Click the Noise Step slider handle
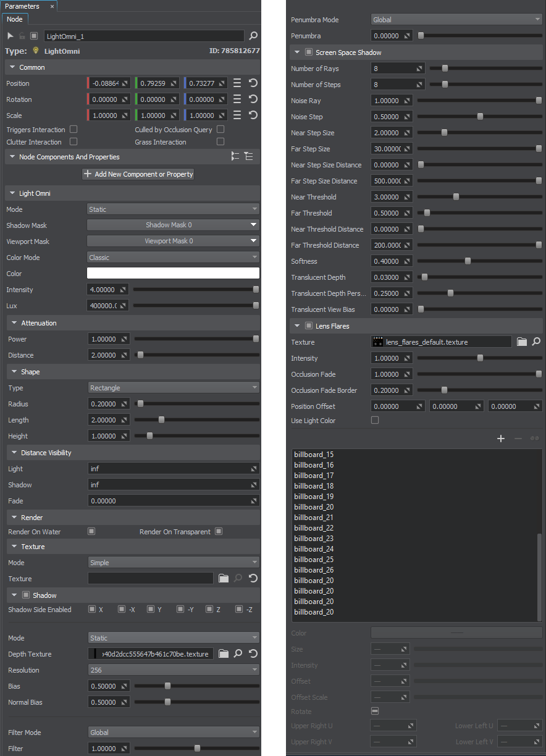The image size is (546, 756). (480, 116)
